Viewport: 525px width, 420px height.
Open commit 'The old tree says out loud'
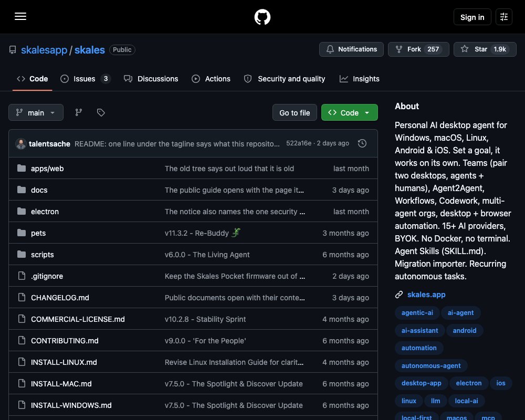pyautogui.click(x=229, y=169)
